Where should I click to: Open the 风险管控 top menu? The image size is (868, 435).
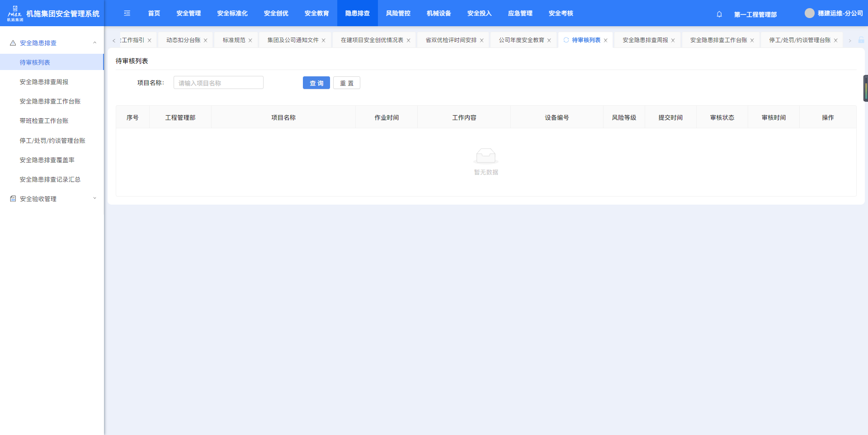(x=398, y=14)
